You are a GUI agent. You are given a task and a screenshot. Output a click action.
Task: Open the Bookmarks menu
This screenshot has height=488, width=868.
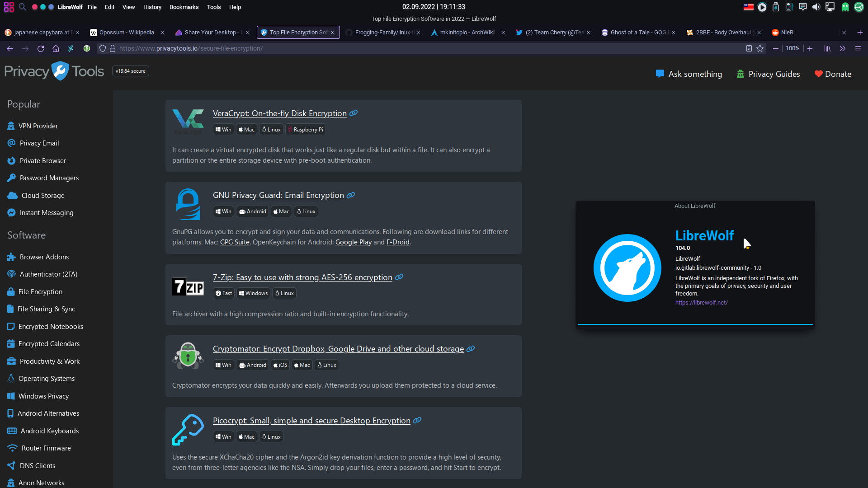coord(184,7)
